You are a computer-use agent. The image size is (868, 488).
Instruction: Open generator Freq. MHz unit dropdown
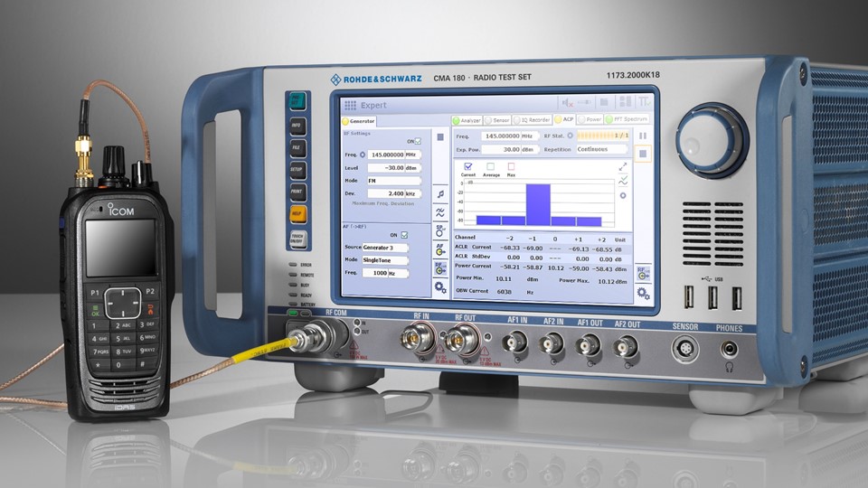pos(413,155)
